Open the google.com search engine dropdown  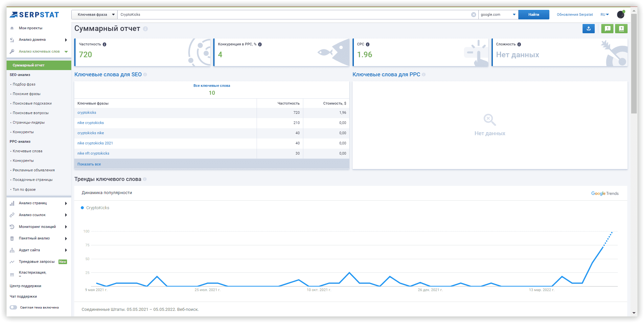[498, 14]
